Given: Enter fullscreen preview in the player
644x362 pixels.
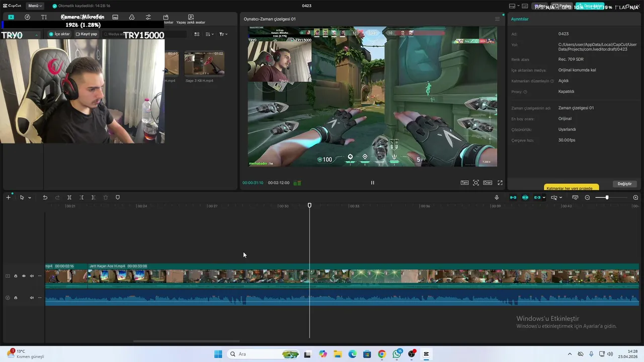Looking at the screenshot, I should 500,183.
